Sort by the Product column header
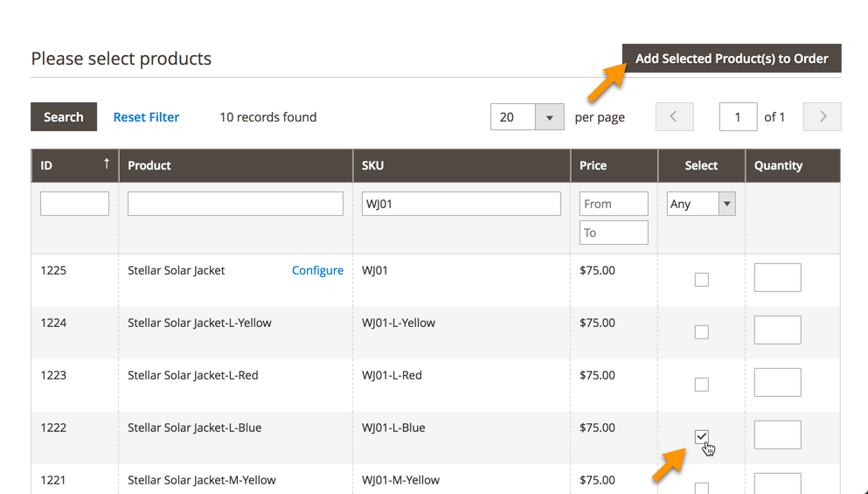This screenshot has width=868, height=494. 149,165
